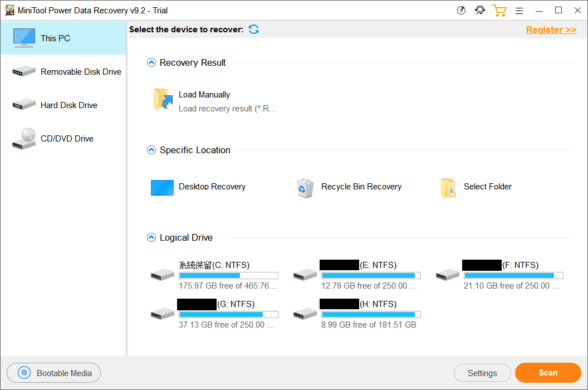Viewport: 588px width, 390px height.
Task: Click the key/activation icon in title bar
Action: pyautogui.click(x=461, y=11)
